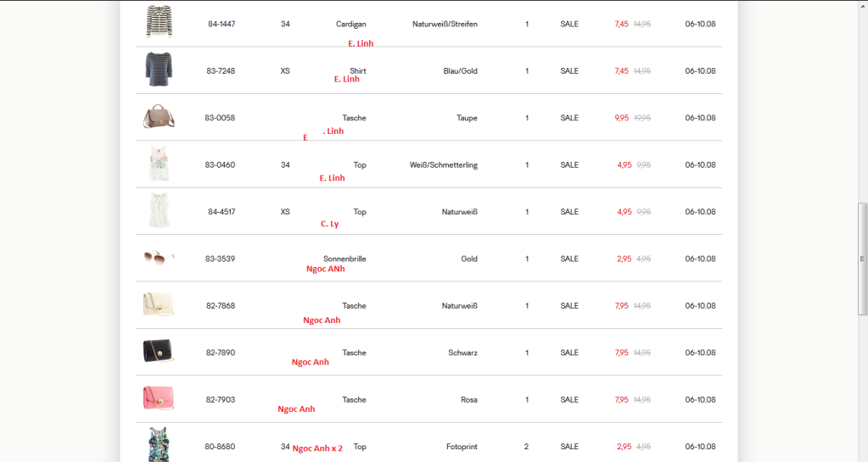Click the Cardigan product name
Screen dimensions: 868x462
coord(351,24)
